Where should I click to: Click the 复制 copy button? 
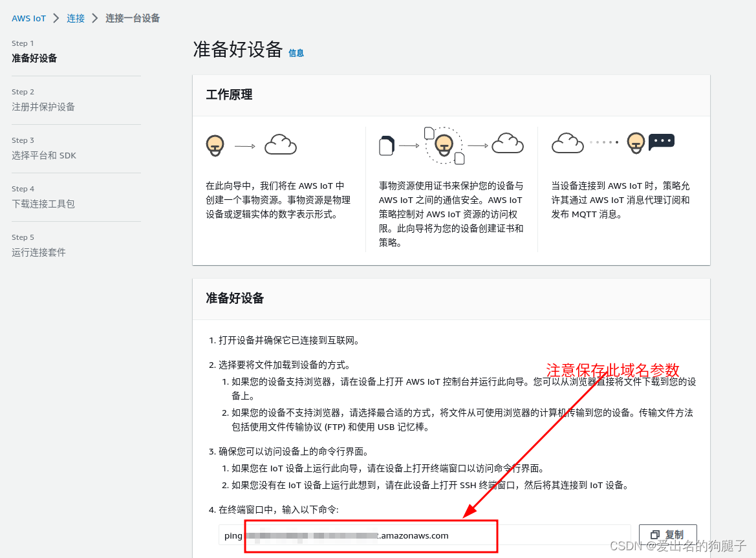[668, 535]
